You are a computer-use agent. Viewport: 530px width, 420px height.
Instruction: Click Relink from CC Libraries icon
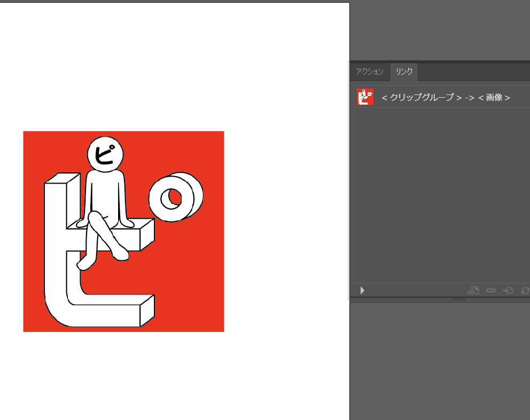[x=473, y=290]
